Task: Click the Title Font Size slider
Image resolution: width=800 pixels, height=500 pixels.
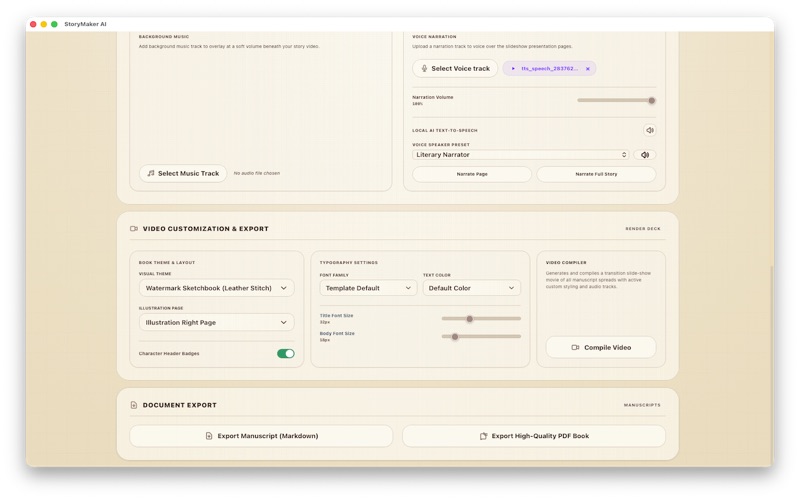Action: point(481,319)
